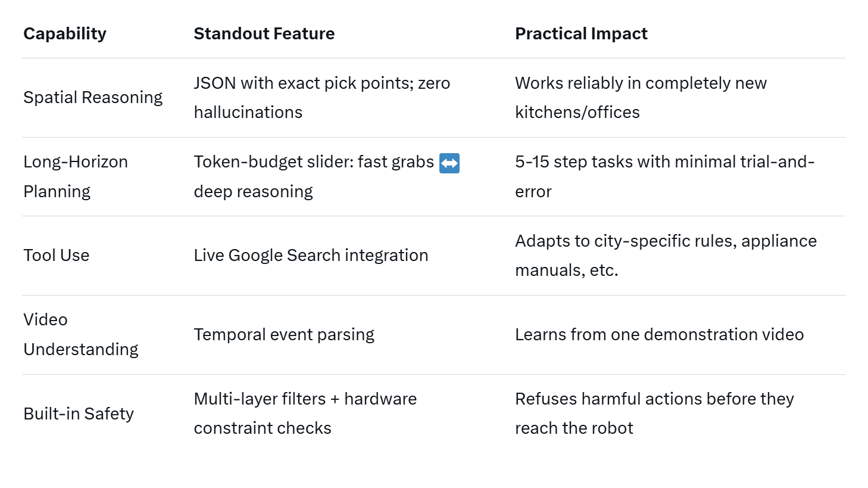Image resolution: width=868 pixels, height=488 pixels.
Task: Select the Tool Use row label
Action: click(x=57, y=256)
